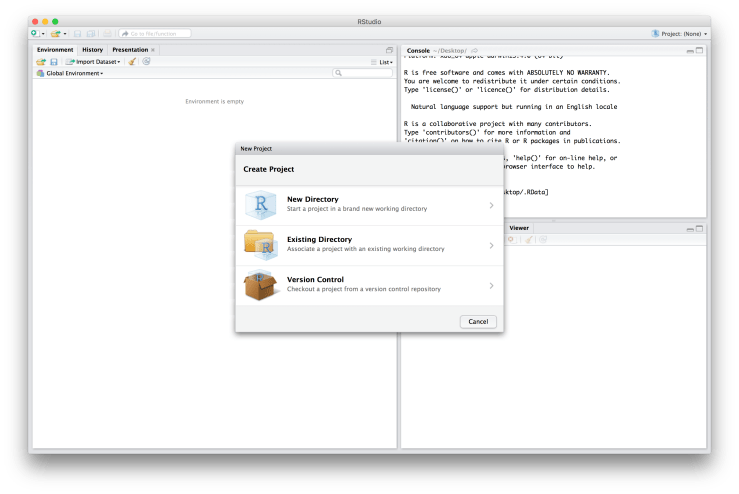Click 'Checkout a project from a version control repository'
This screenshot has width=739, height=494.
pyautogui.click(x=364, y=289)
